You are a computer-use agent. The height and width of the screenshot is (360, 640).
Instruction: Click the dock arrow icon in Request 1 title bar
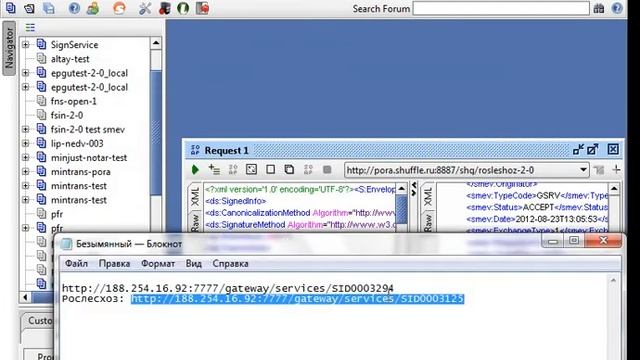(578, 149)
